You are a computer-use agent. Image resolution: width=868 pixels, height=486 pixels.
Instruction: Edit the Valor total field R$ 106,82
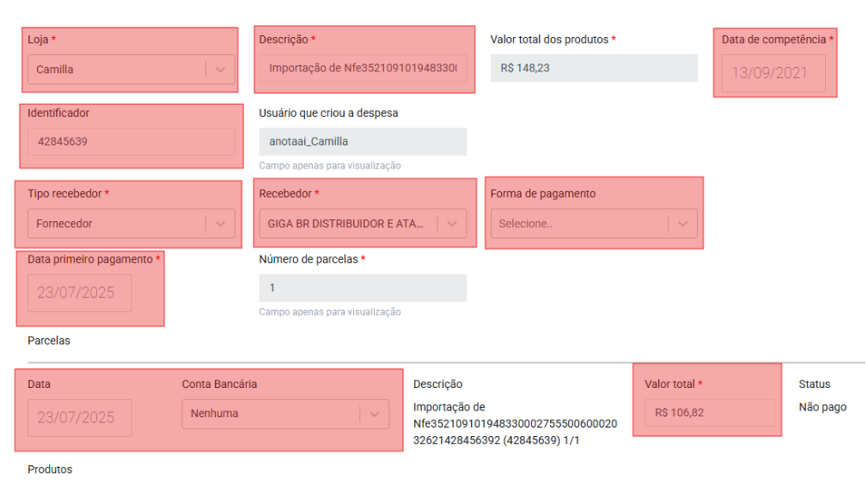[709, 413]
